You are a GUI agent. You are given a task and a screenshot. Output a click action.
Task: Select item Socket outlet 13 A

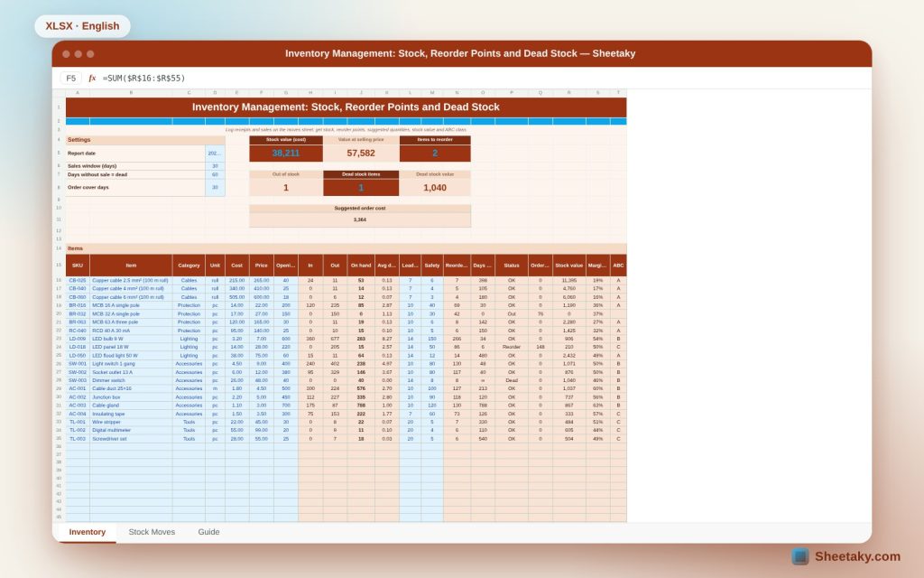[x=131, y=372]
